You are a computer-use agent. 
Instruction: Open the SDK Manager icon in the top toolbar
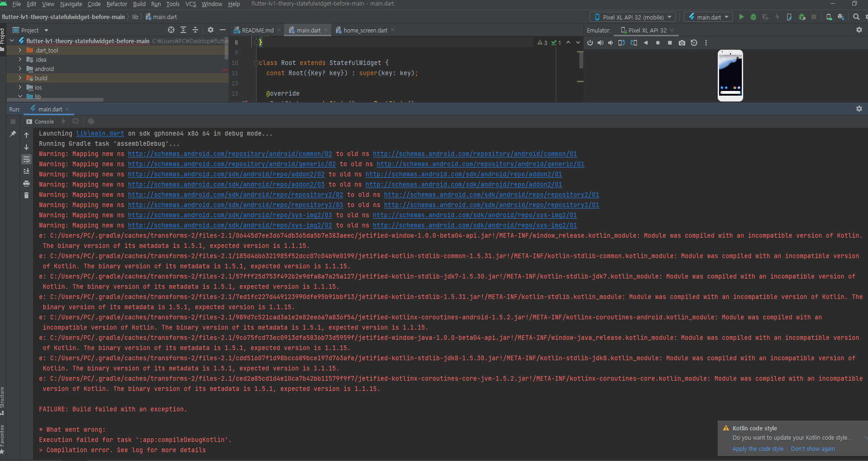pyautogui.click(x=841, y=17)
